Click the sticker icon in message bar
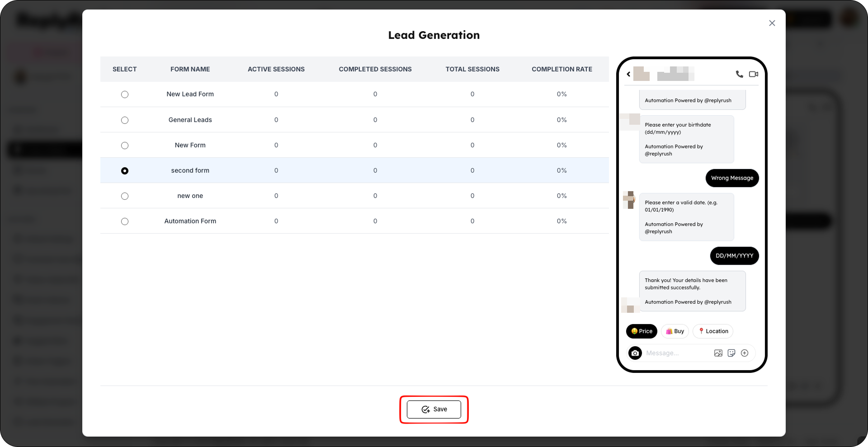This screenshot has height=447, width=868. [x=731, y=353]
